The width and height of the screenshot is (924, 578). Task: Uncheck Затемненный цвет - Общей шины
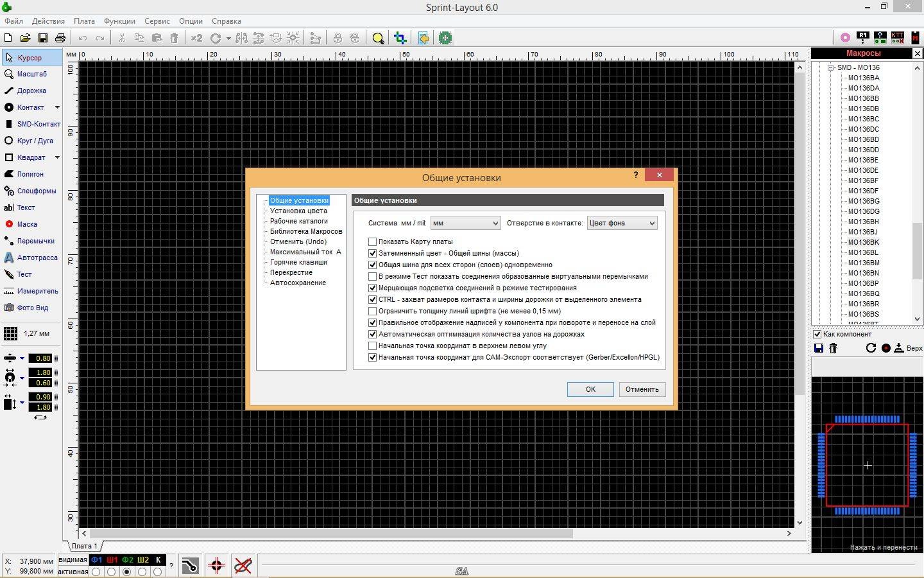point(372,253)
